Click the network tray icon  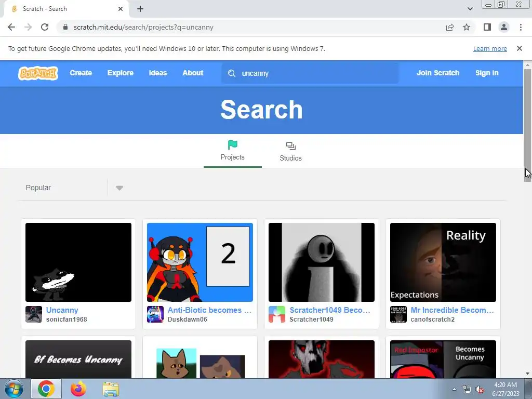click(x=467, y=390)
